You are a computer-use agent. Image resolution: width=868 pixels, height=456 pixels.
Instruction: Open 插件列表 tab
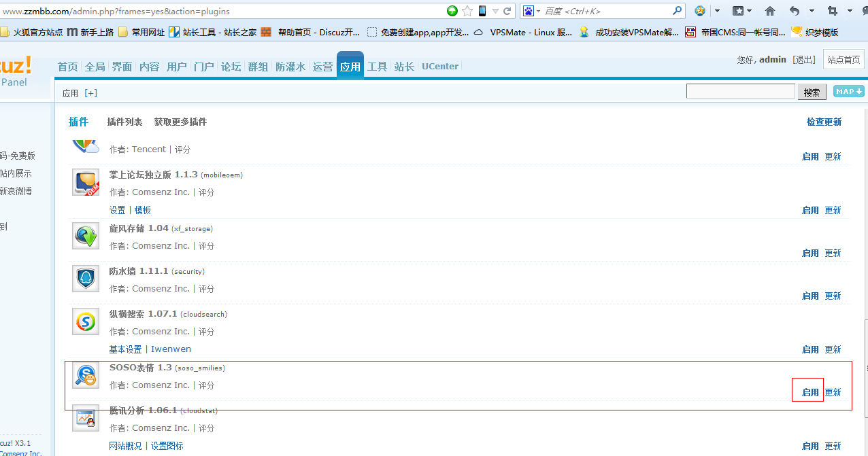pyautogui.click(x=124, y=122)
